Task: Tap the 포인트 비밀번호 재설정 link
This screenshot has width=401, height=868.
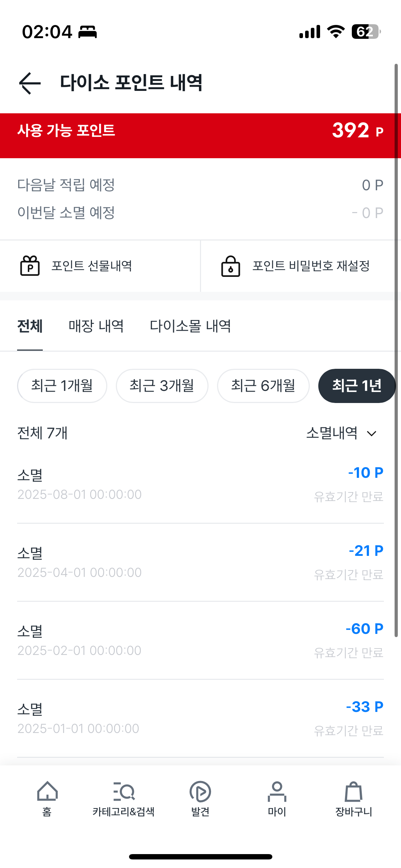Action: [311, 266]
